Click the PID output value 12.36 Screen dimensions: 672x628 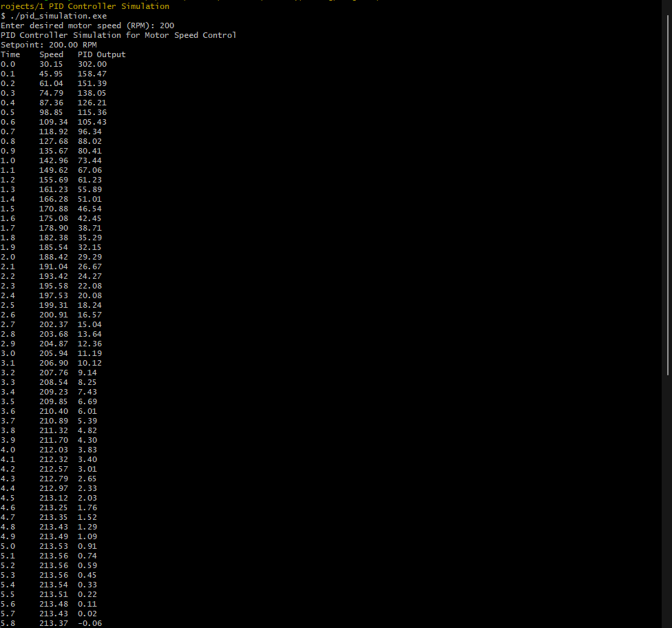[90, 344]
